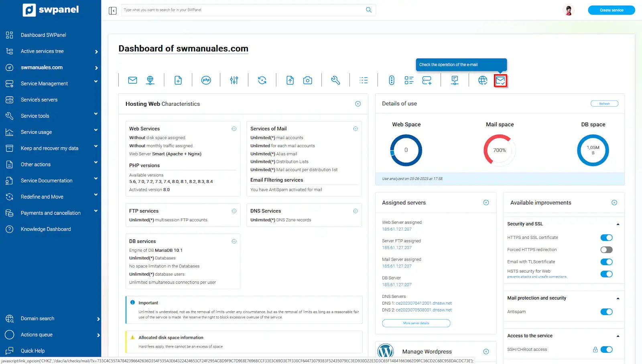Collapse the Web Services card
The height and width of the screenshot is (364, 642).
point(234,129)
